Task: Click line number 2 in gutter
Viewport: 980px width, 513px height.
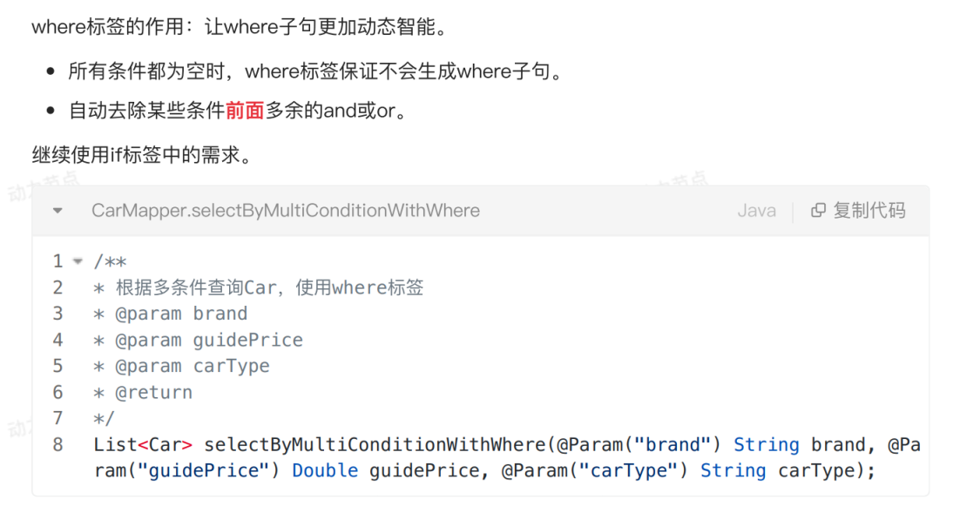Action: [x=57, y=287]
